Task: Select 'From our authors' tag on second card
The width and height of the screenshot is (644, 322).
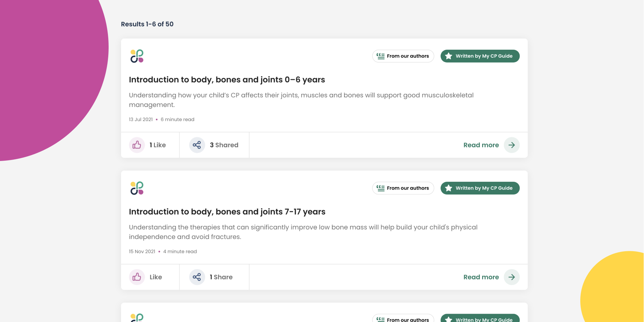Action: point(403,188)
